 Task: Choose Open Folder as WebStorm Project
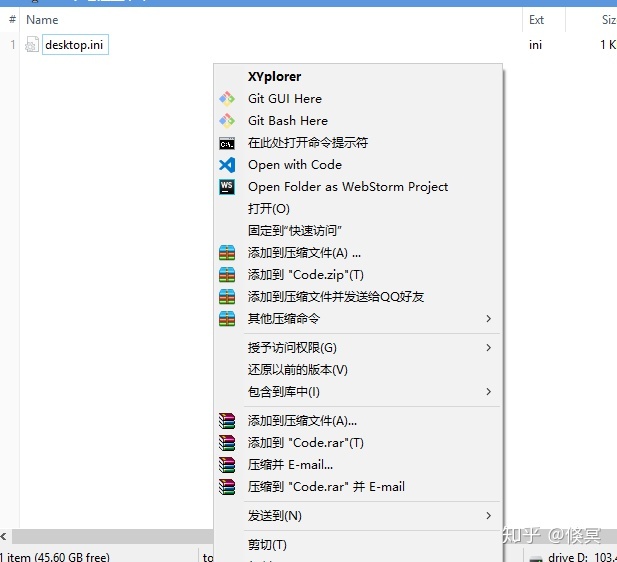(x=358, y=187)
